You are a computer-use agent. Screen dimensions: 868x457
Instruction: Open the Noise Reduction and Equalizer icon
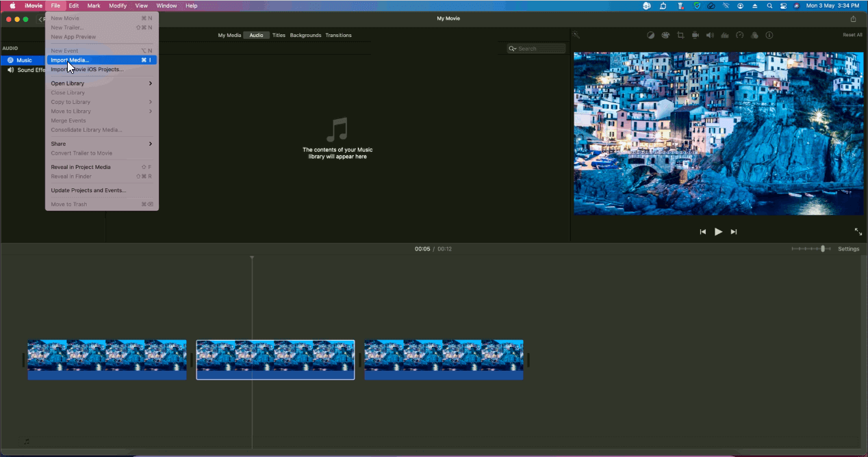725,35
